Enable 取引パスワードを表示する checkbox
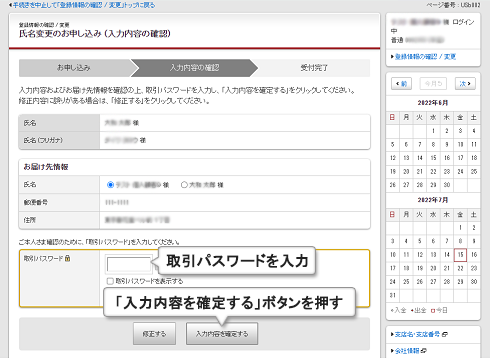The width and height of the screenshot is (490, 360). [x=110, y=281]
